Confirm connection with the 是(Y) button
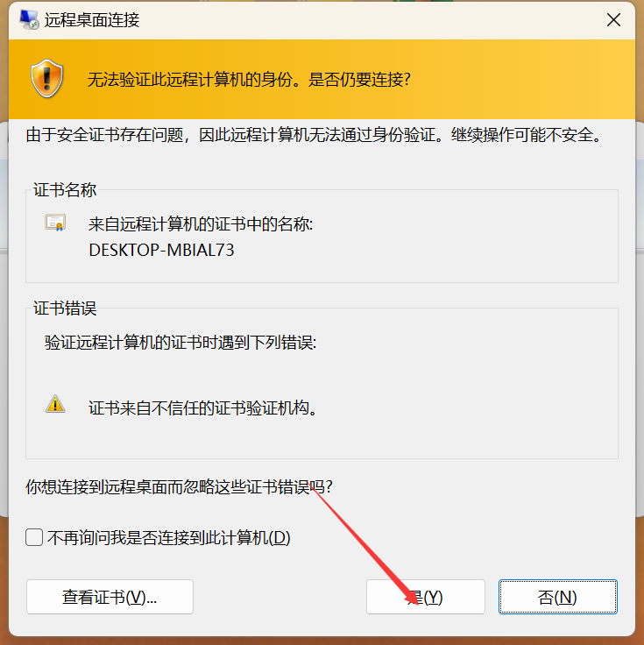 [426, 597]
